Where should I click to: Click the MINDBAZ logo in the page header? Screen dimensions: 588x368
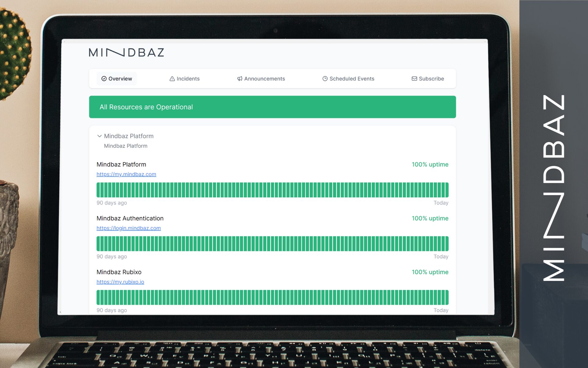(x=126, y=53)
